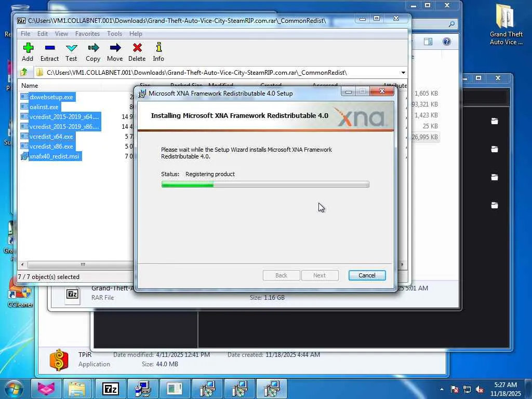Open the taskbar clock showing 5:27 AM

coord(506,389)
